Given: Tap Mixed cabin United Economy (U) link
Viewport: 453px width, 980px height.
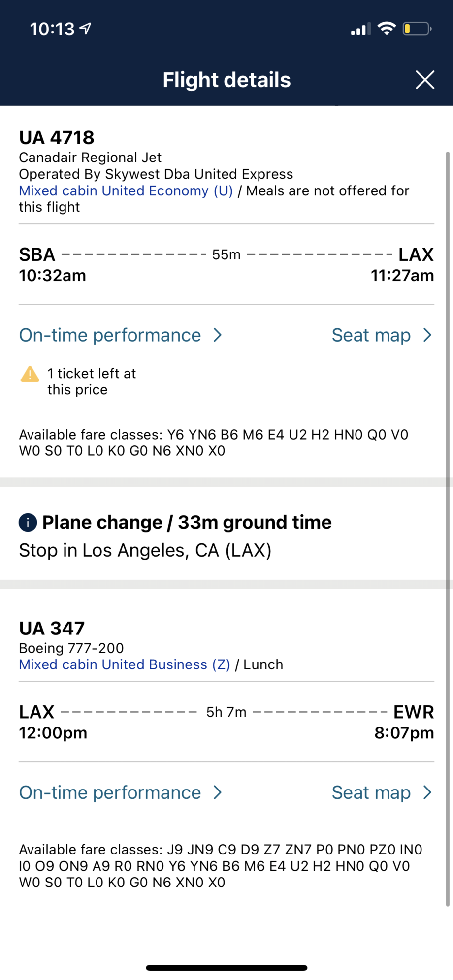Looking at the screenshot, I should (126, 191).
